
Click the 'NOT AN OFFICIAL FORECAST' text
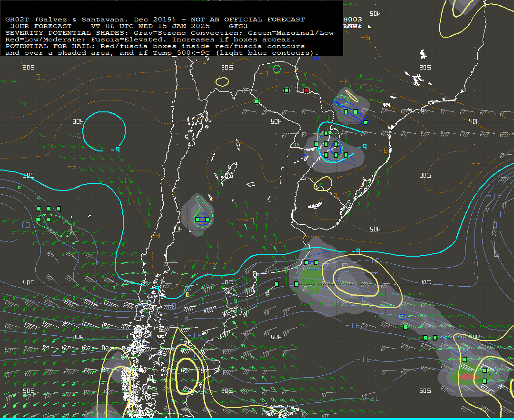pyautogui.click(x=248, y=20)
